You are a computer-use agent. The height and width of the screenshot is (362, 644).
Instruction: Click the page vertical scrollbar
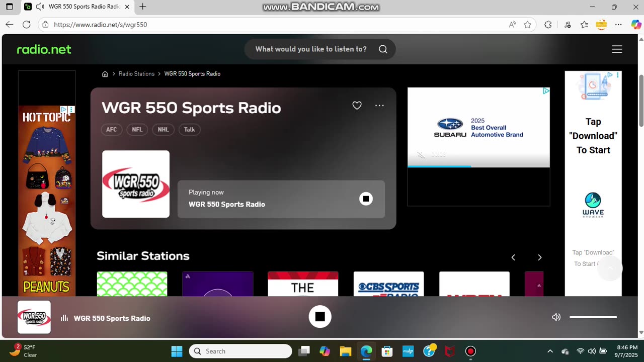[640, 101]
